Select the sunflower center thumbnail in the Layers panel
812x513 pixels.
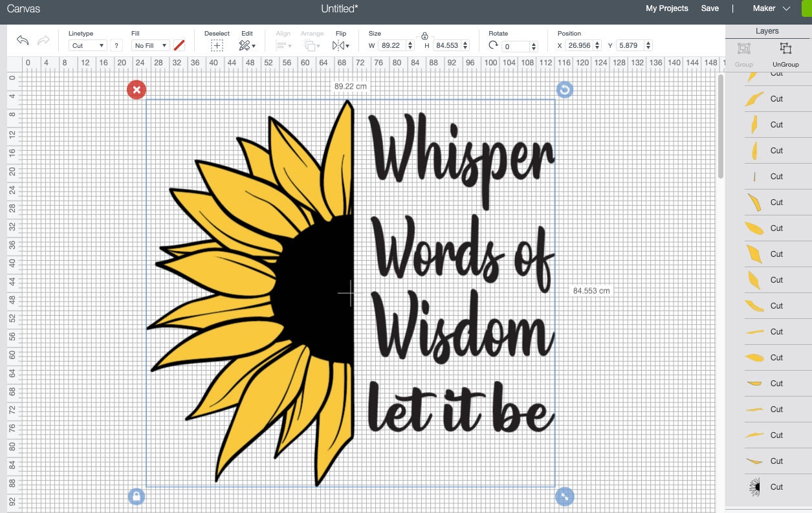tap(754, 486)
